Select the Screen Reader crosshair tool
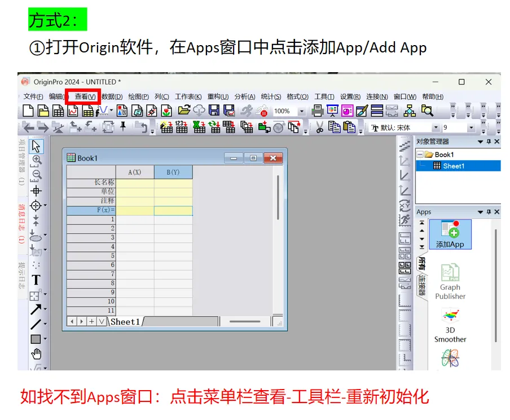This screenshot has width=510, height=420. (36, 191)
